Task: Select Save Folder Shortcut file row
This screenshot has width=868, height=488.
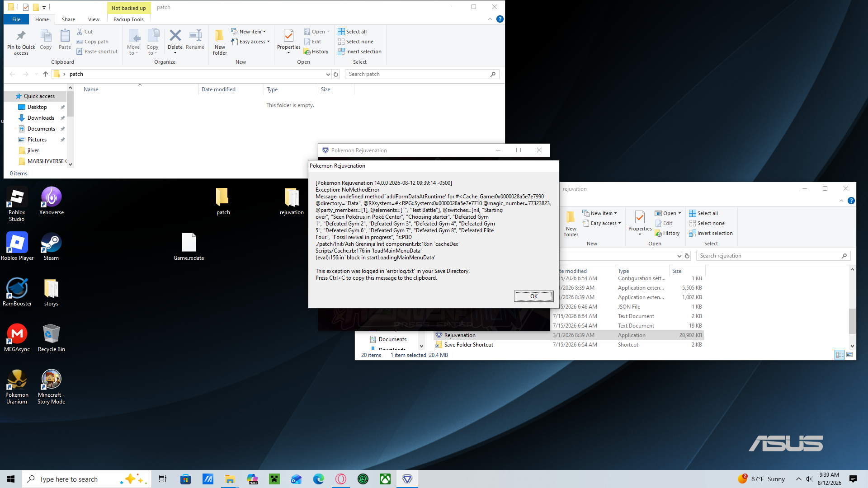Action: [x=569, y=345]
